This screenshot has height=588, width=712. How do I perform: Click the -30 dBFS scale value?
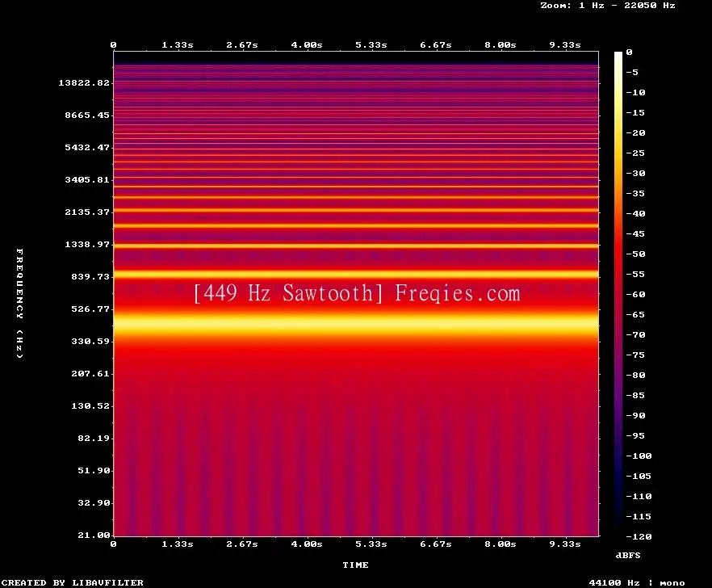click(635, 173)
